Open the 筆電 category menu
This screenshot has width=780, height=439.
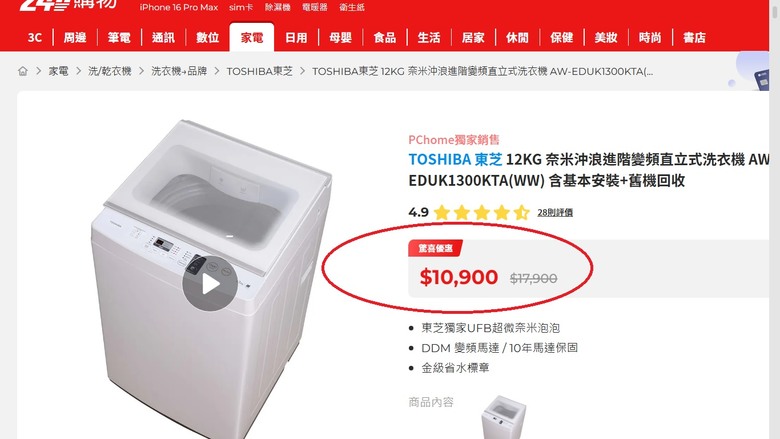click(119, 38)
